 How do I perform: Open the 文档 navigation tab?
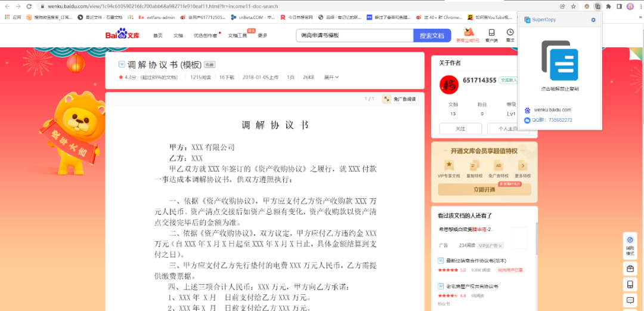tap(178, 35)
